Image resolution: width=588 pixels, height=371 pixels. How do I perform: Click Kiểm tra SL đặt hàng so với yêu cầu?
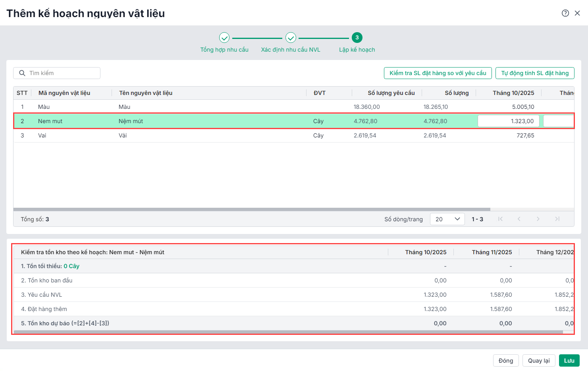[x=438, y=73]
